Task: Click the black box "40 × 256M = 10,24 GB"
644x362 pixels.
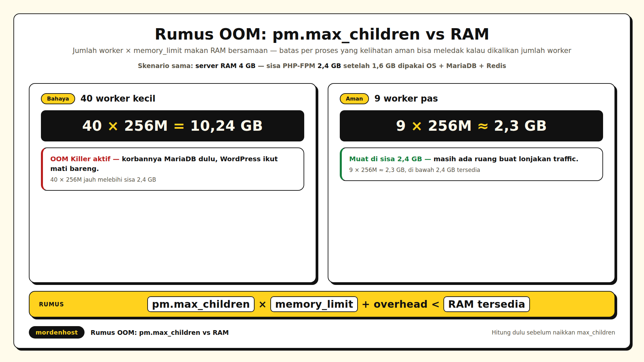Action: (x=172, y=126)
